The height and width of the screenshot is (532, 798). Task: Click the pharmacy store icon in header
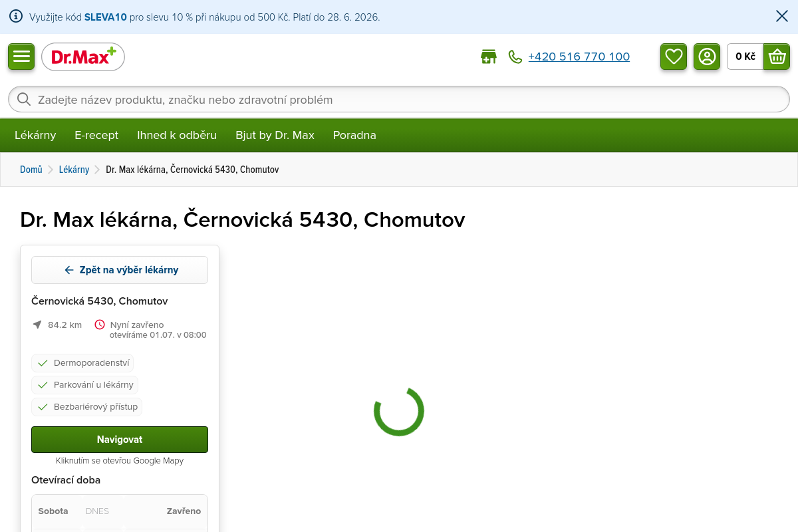tap(489, 57)
